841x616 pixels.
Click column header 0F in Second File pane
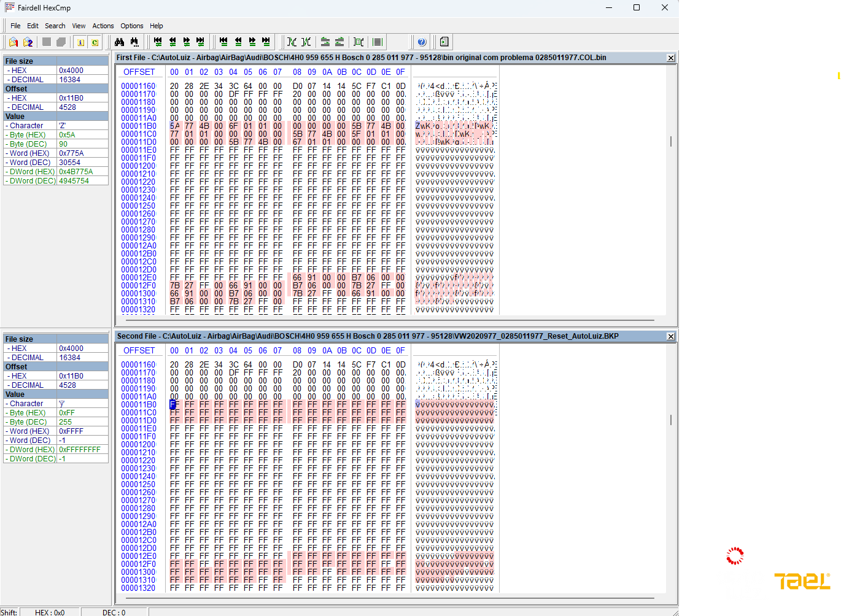400,351
